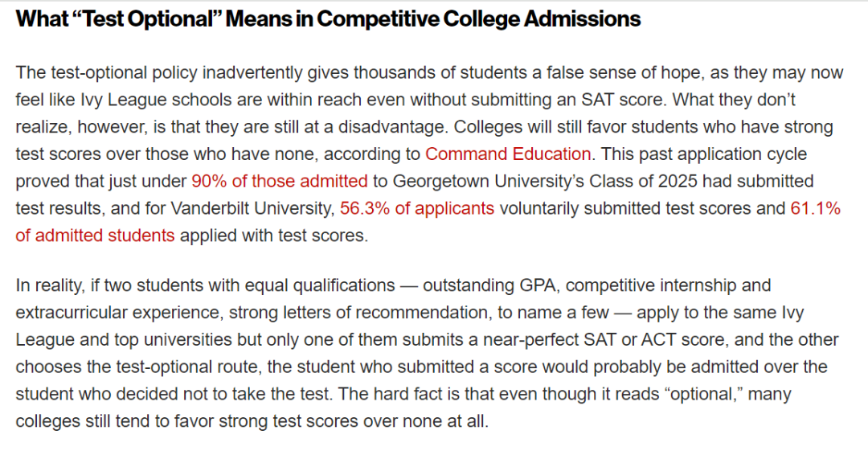Open the "56.3% of applicants" link
Viewport: 868px width, 455px height.
click(x=417, y=208)
